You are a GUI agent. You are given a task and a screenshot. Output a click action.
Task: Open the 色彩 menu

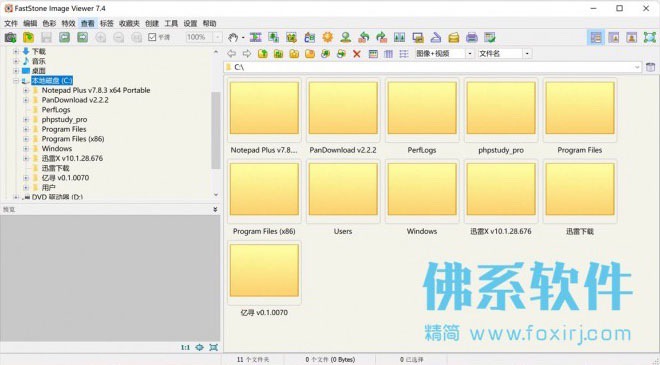pos(49,24)
